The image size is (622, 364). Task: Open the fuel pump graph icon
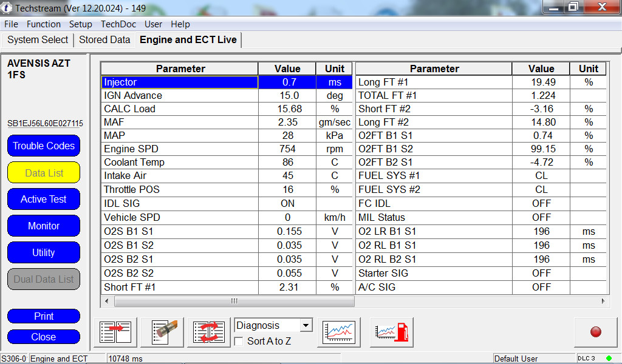point(392,332)
